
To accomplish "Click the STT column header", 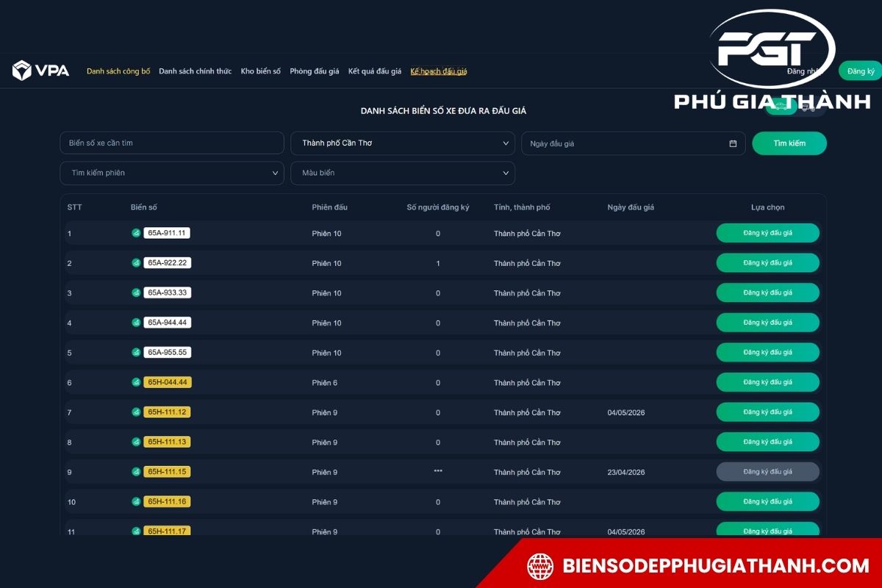I will (x=75, y=207).
